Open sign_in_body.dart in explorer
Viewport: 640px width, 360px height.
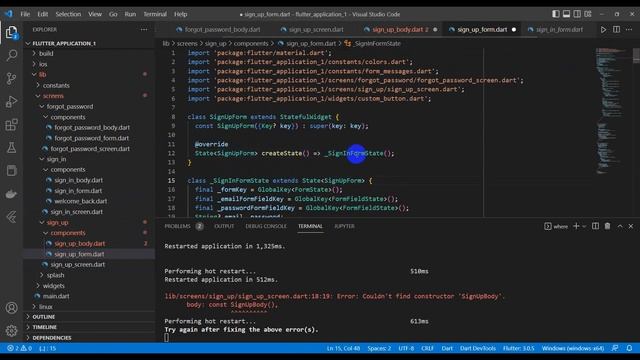click(x=78, y=180)
